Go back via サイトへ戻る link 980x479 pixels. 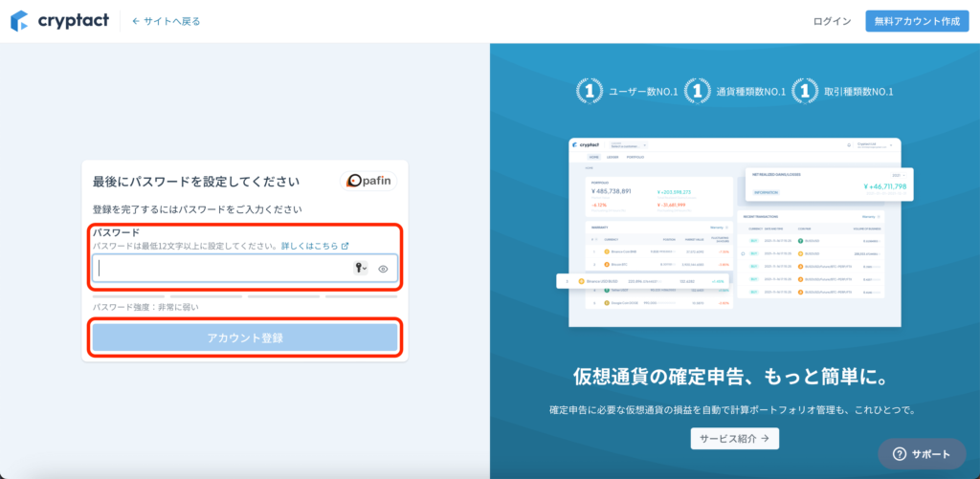[167, 21]
